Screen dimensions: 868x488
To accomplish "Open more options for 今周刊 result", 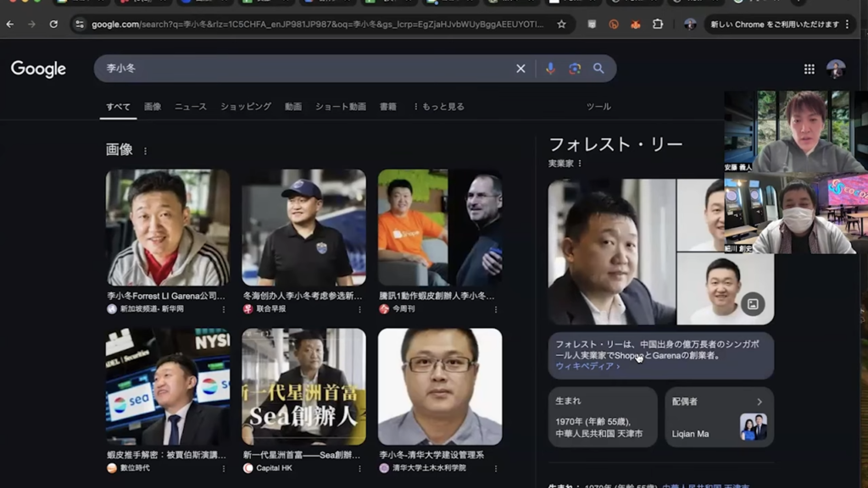I will pyautogui.click(x=496, y=309).
